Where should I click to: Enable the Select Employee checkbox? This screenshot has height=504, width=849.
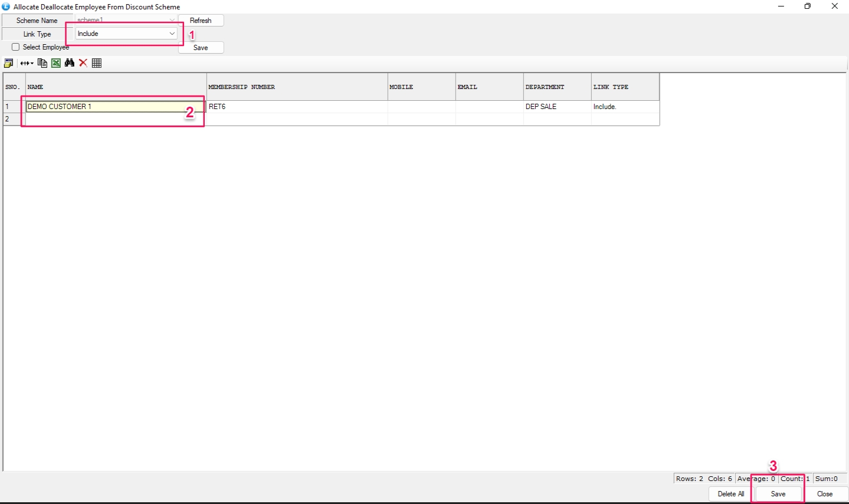click(x=16, y=47)
